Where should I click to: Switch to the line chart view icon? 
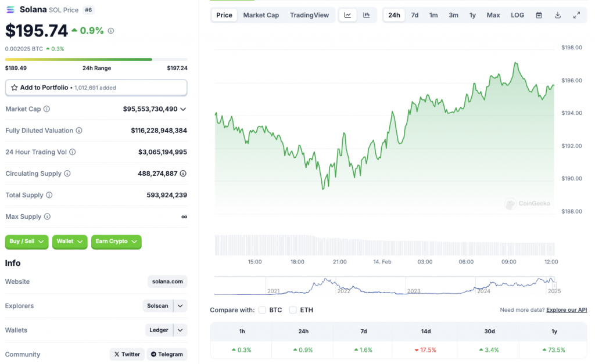tap(347, 15)
